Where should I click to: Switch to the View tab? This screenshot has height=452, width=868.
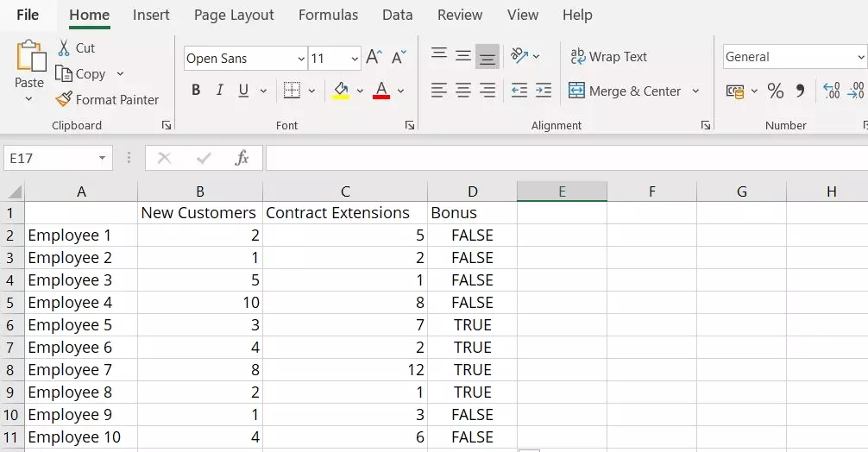click(x=523, y=15)
